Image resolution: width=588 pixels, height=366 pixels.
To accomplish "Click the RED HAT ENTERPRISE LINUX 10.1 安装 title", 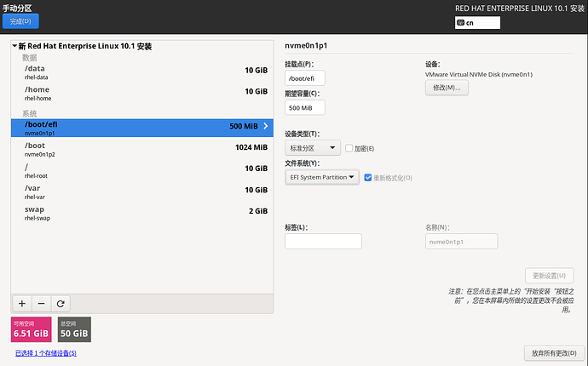I will (520, 9).
